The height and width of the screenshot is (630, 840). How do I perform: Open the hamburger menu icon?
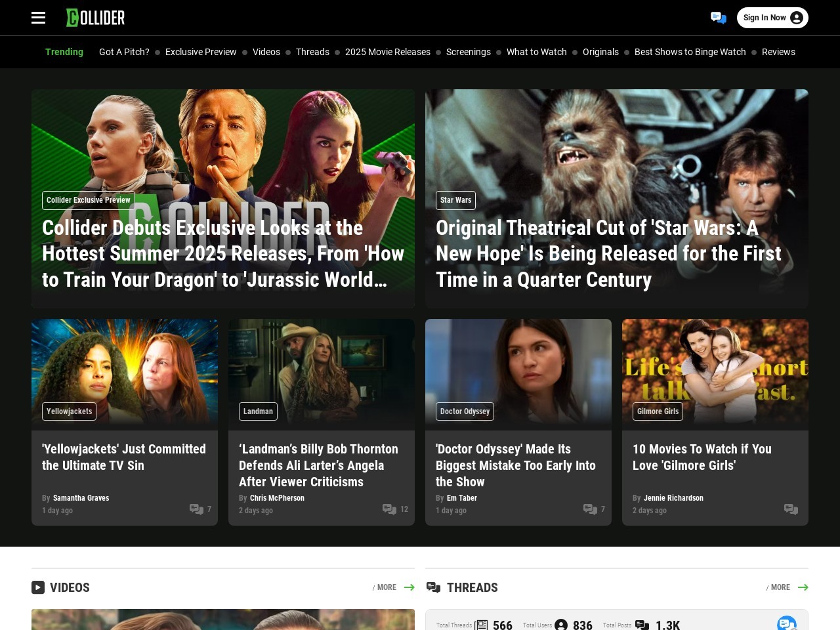38,18
